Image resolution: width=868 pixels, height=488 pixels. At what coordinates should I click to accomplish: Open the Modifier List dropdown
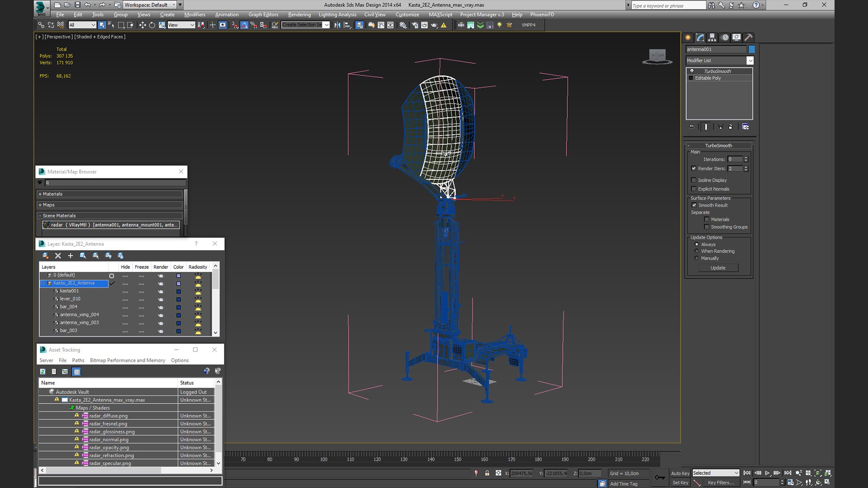pos(720,61)
